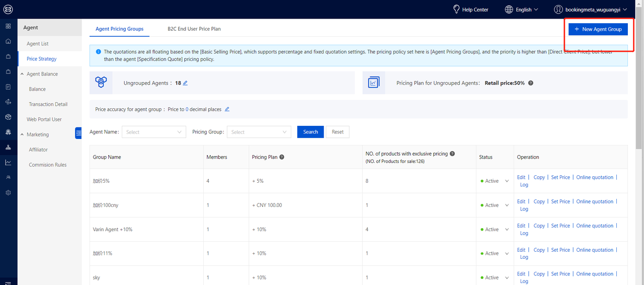644x285 pixels.
Task: Open the home icon in left rail
Action: [8, 41]
